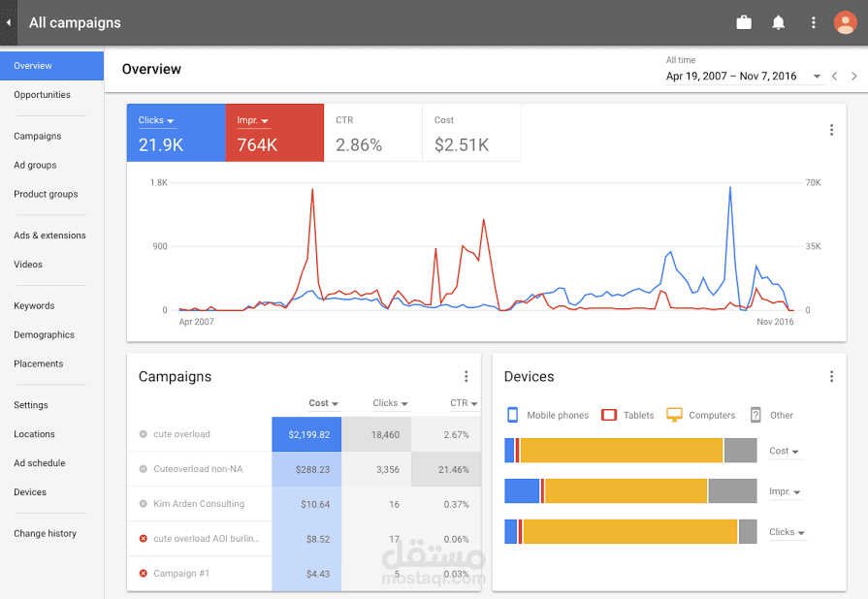
Task: Go to previous date range arrow
Action: (x=834, y=77)
